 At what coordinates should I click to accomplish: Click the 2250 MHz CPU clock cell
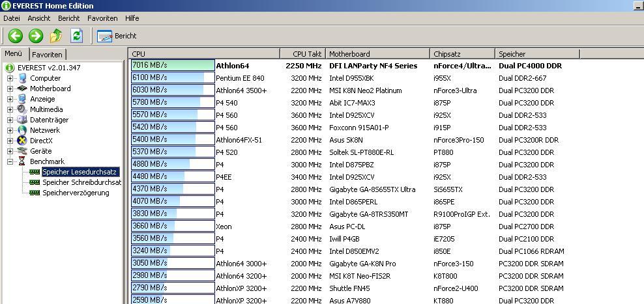pos(304,66)
